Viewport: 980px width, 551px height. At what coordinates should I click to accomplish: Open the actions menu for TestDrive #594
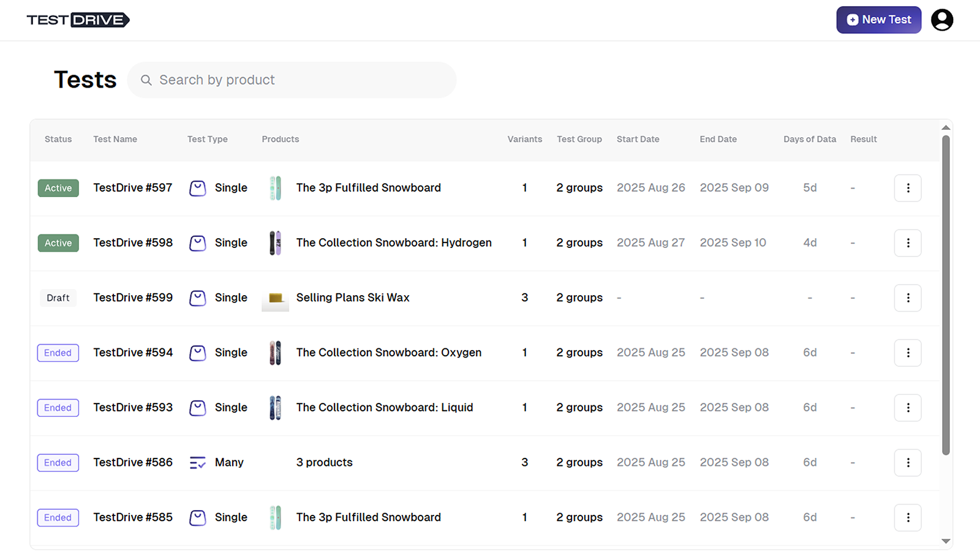point(908,353)
